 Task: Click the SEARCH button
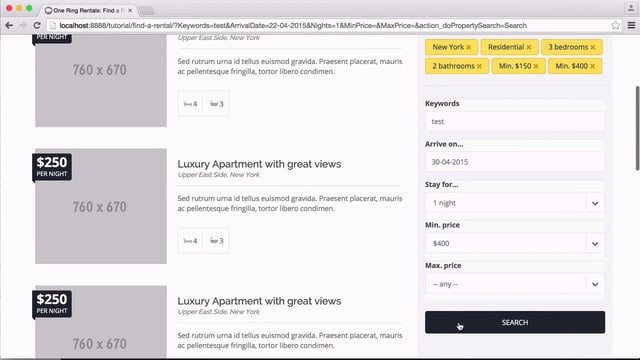[x=515, y=322]
